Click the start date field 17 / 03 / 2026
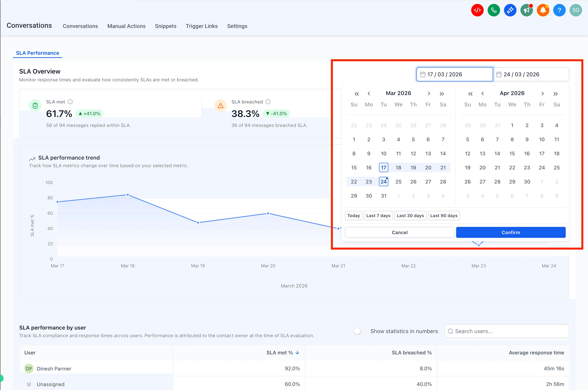 (455, 74)
